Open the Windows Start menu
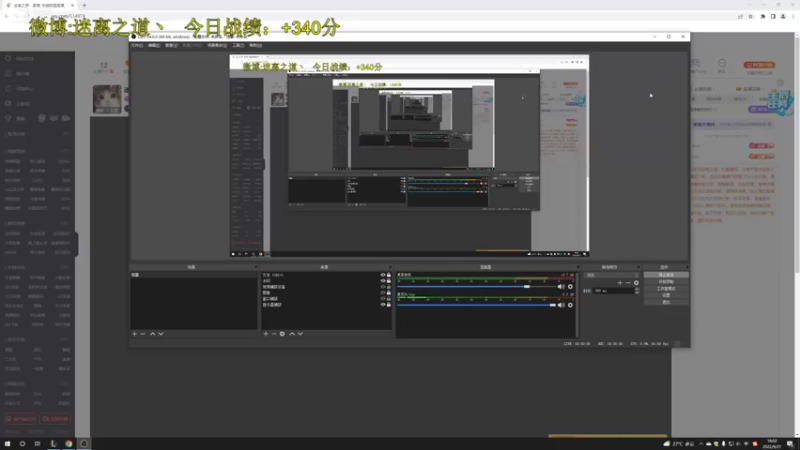 coord(7,443)
